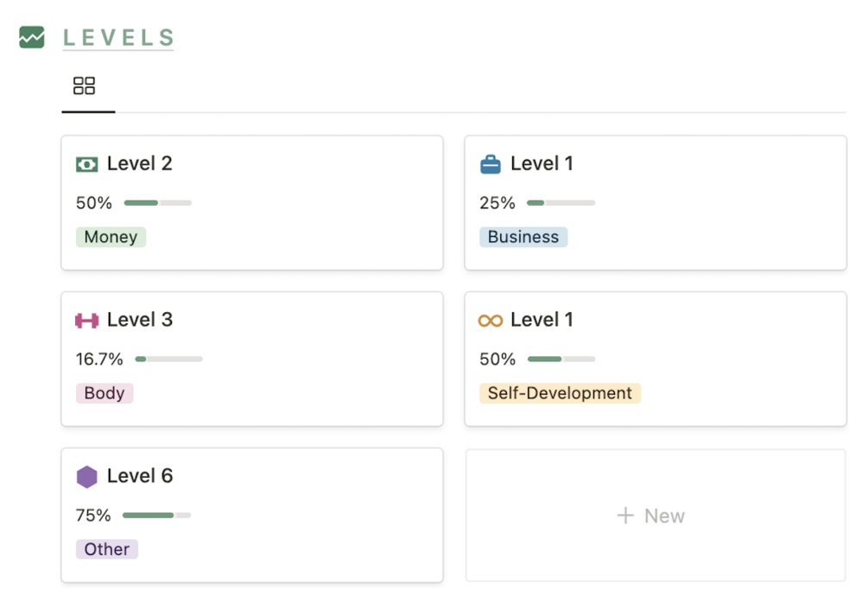Click the Self-Development tag
This screenshot has width=868, height=605.
click(560, 393)
